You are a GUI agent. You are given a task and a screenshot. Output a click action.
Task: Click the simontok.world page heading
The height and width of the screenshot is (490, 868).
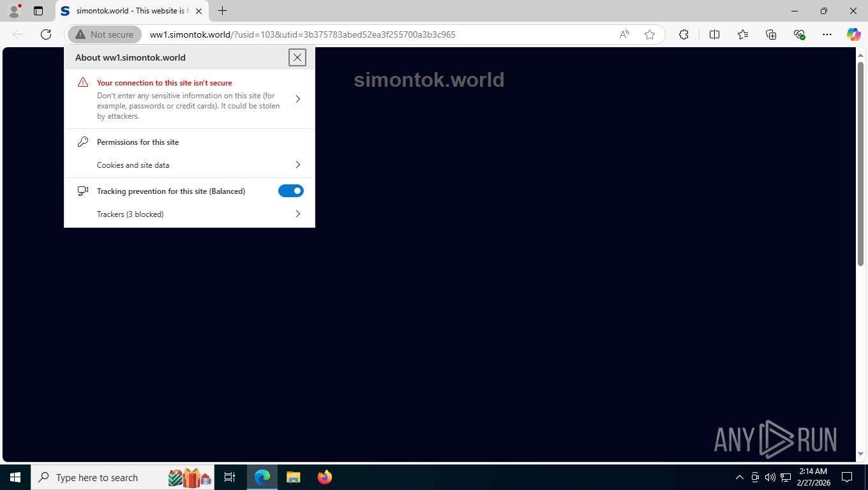pos(429,80)
